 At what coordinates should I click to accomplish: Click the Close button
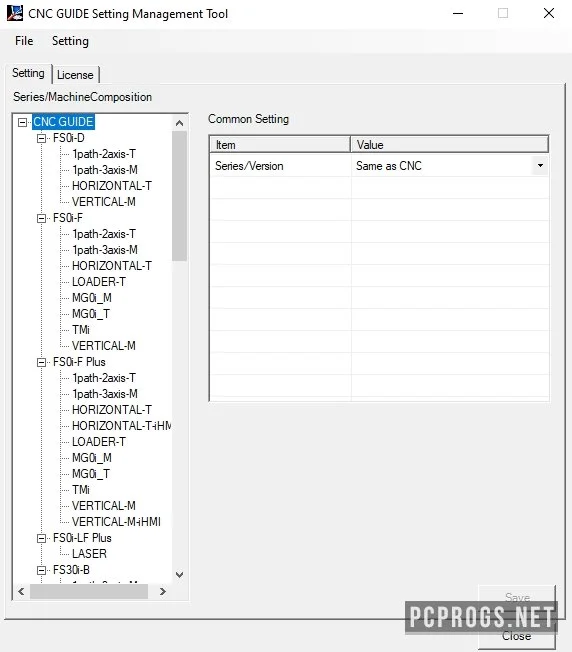pyautogui.click(x=517, y=636)
